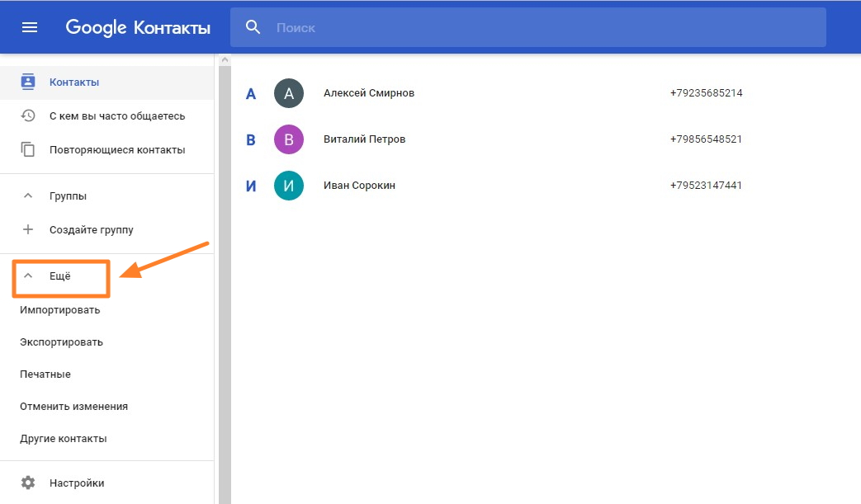Open phone number +79523147441 contact row
Screen dimensions: 861x504
click(706, 186)
